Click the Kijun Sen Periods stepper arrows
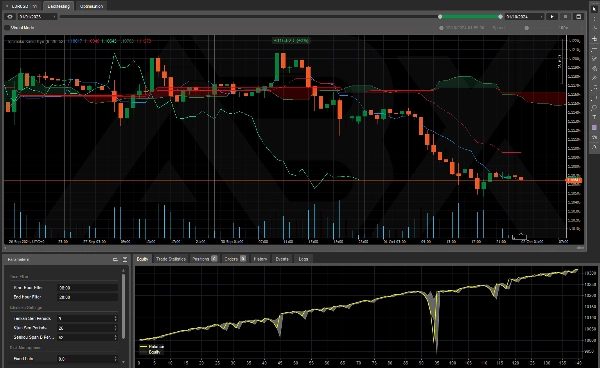This screenshot has width=600, height=368. [x=116, y=328]
